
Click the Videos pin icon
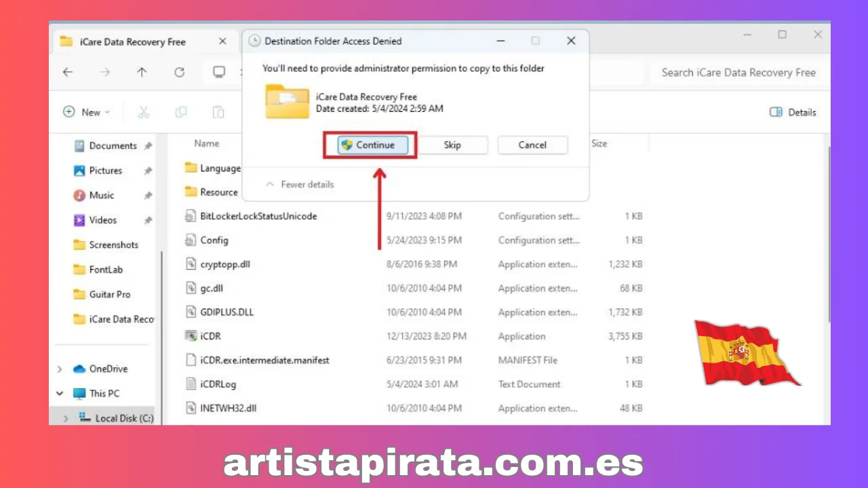tap(148, 220)
